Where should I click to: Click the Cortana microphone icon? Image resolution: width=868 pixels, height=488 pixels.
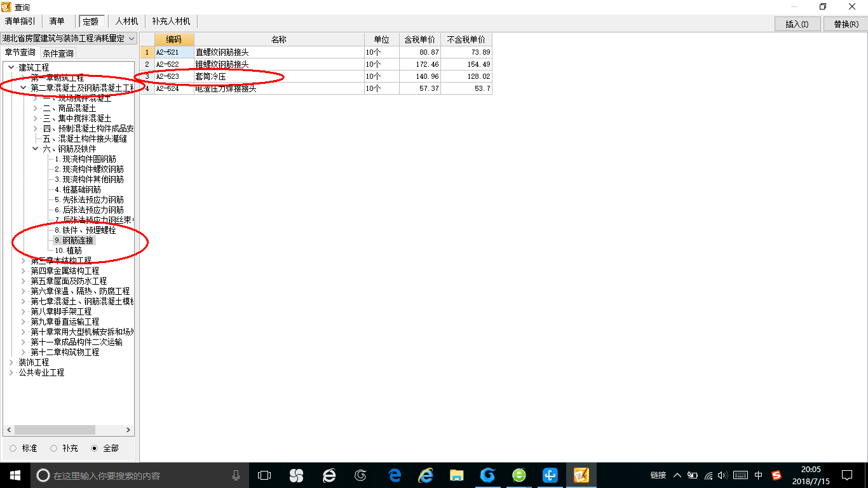click(236, 475)
